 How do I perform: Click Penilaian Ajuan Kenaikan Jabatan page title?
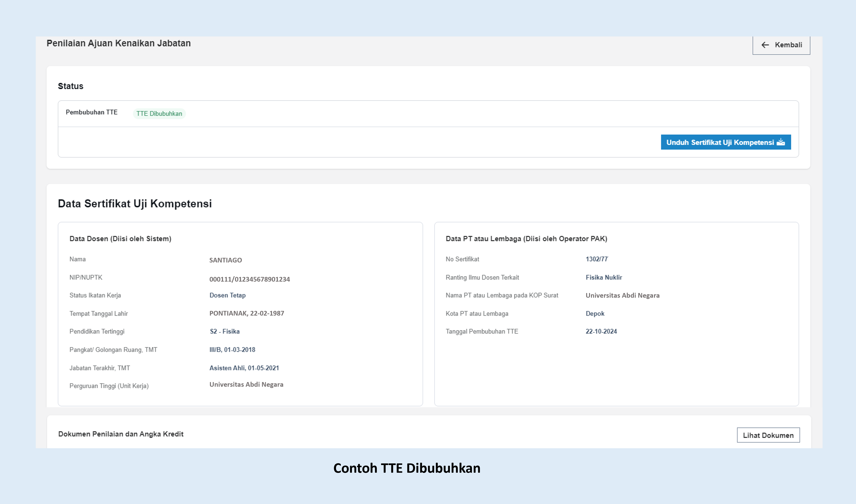(119, 43)
